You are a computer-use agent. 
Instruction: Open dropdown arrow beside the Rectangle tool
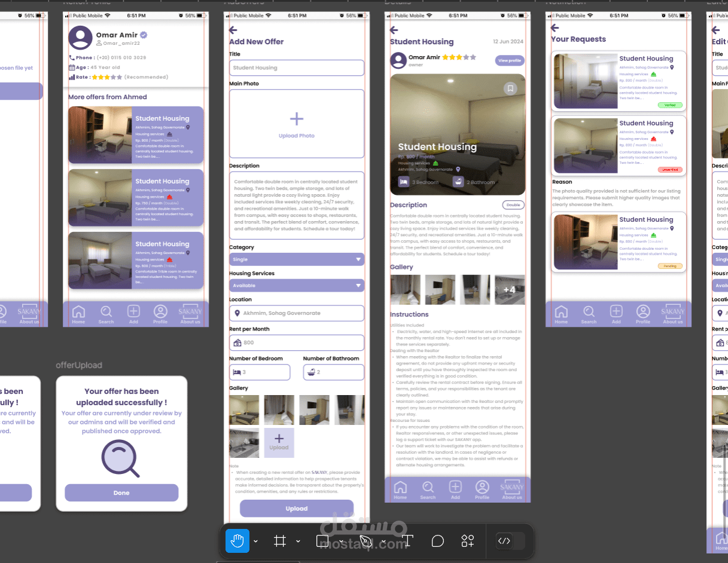point(341,541)
